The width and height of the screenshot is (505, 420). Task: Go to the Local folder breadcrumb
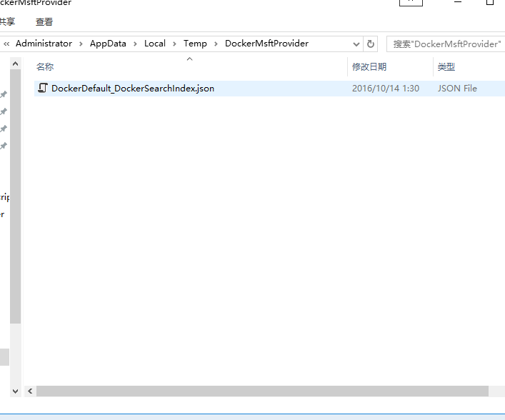tap(155, 44)
